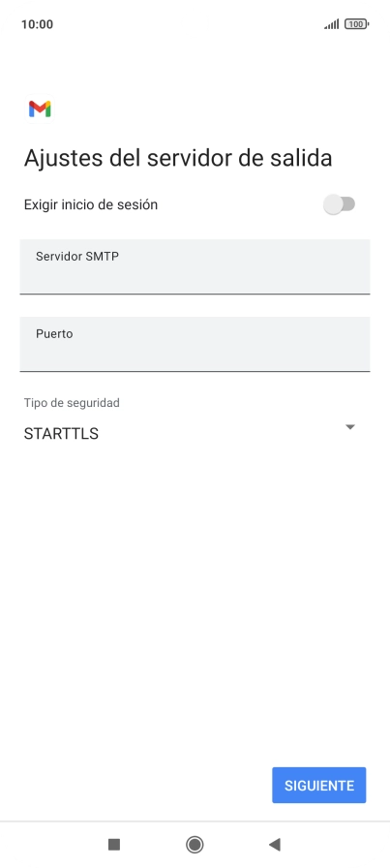The width and height of the screenshot is (390, 868).
Task: Focus the Puerto input field
Action: [195, 344]
